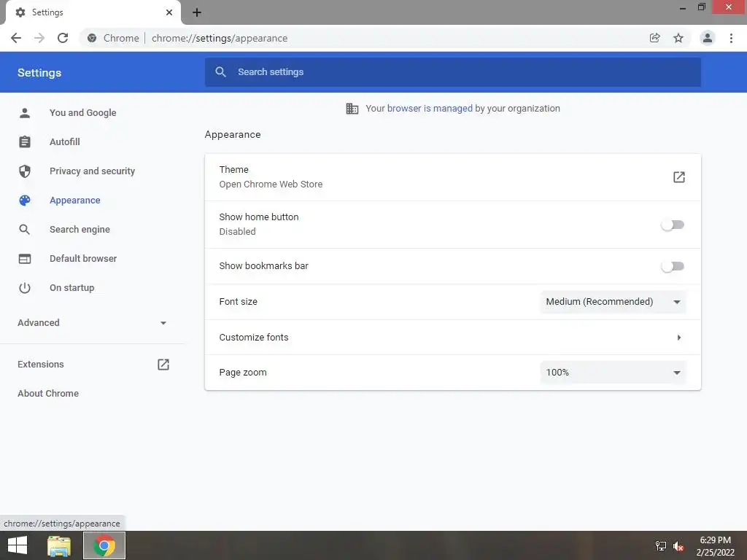This screenshot has width=747, height=560.
Task: Open File Explorer from the taskbar
Action: 59,545
